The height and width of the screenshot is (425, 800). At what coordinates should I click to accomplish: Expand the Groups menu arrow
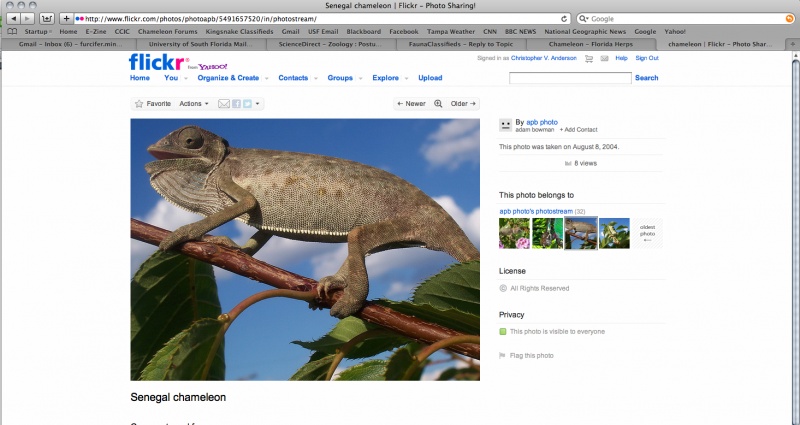[x=361, y=79]
